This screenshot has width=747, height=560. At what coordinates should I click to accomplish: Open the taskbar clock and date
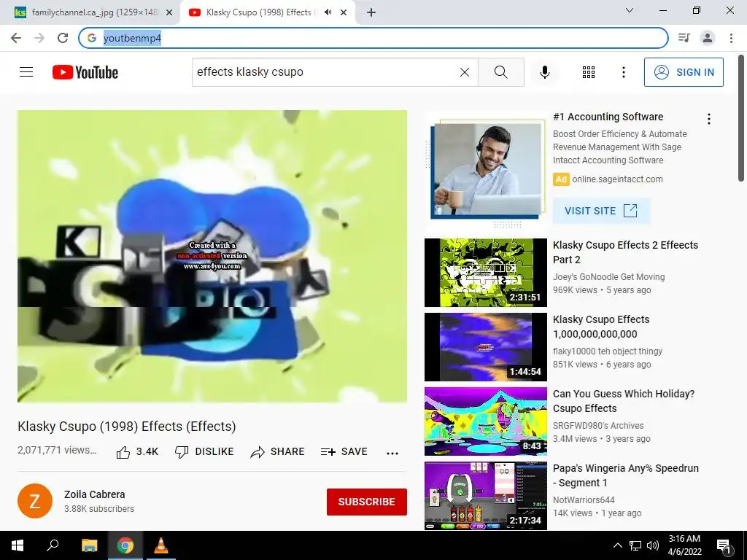pyautogui.click(x=684, y=545)
